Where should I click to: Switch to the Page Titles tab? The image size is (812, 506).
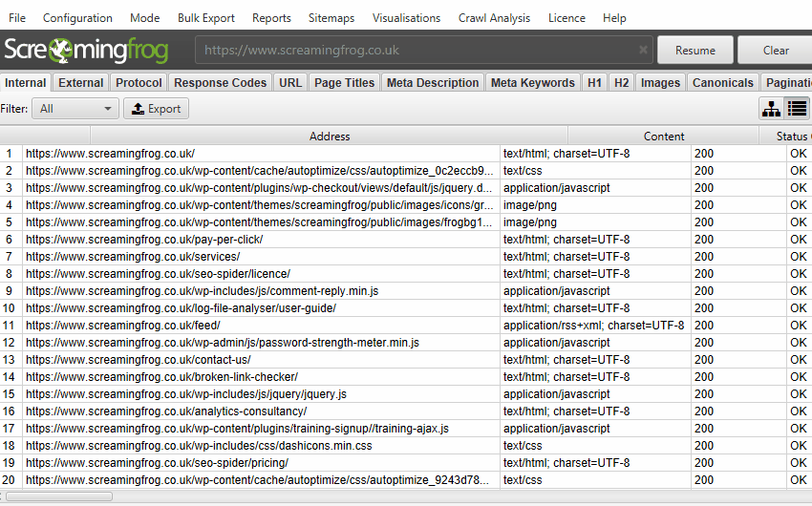click(344, 83)
